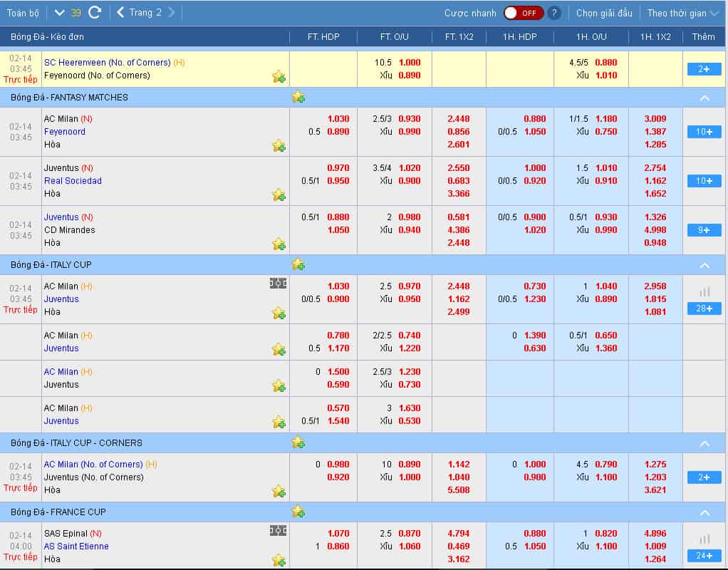The width and height of the screenshot is (728, 570).
Task: Pick Juventus Real Sociedad draw odds 3.366
Action: pos(459,193)
